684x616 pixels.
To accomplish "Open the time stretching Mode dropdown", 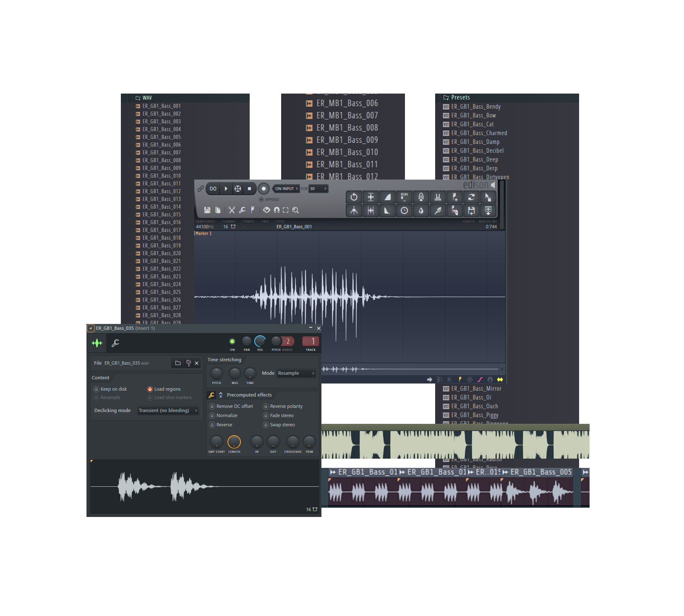I will [x=296, y=373].
